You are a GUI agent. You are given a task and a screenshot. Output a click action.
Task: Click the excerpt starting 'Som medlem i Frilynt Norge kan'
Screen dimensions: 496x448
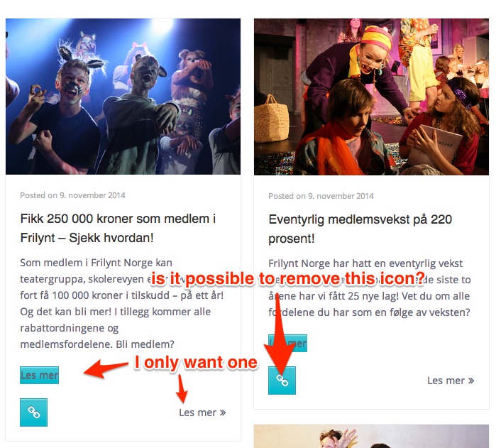122,303
